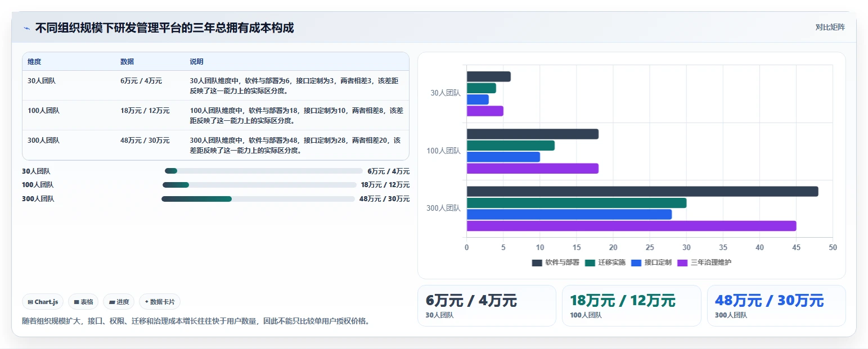Image resolution: width=868 pixels, height=349 pixels.
Task: Click the 300人团队 progress bar
Action: 258,199
